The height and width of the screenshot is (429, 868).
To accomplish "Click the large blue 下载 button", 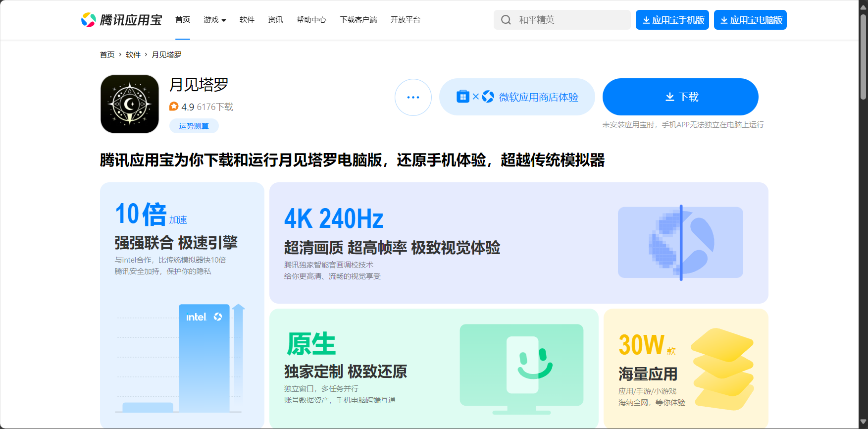I will (x=680, y=97).
